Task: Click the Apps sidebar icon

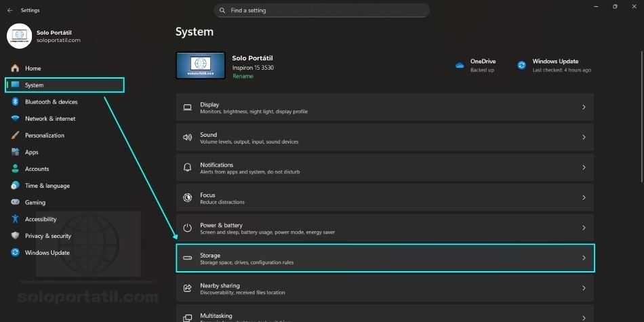Action: click(15, 152)
